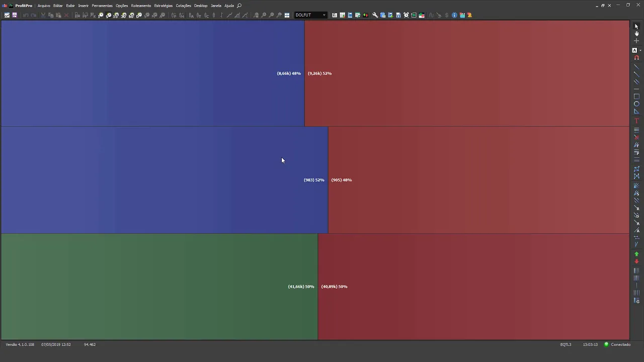Expand the text style A dropdown arrow
Image resolution: width=644 pixels, height=362 pixels.
click(640, 50)
